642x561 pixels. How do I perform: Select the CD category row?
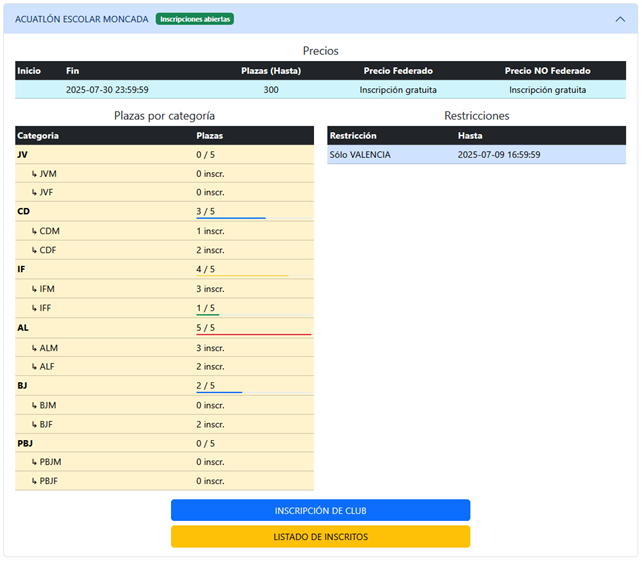164,212
